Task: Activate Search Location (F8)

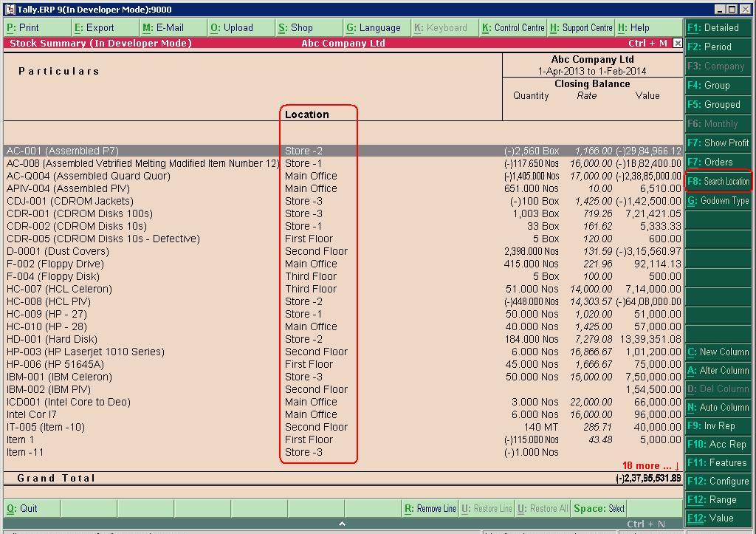Action: pos(718,181)
